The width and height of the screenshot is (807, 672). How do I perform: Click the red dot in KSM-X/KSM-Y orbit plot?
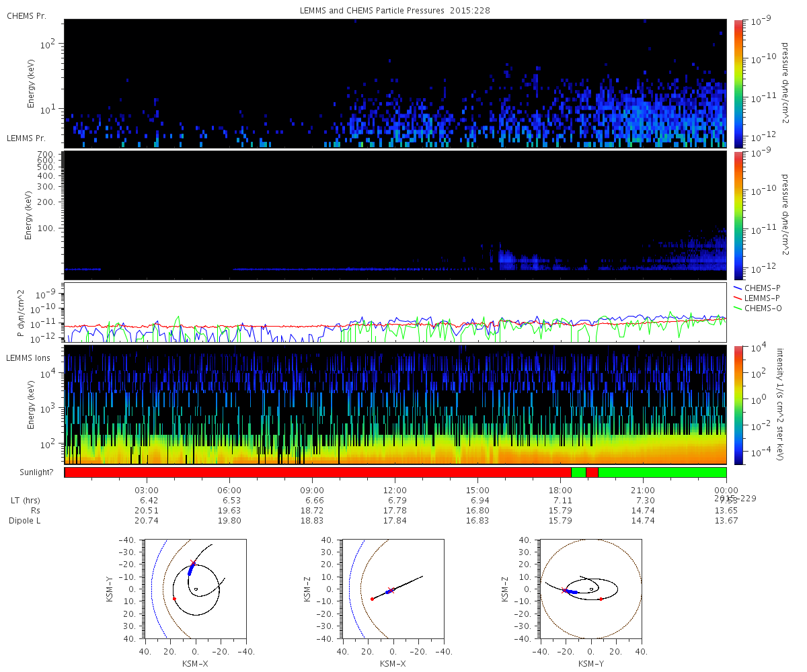click(x=174, y=598)
